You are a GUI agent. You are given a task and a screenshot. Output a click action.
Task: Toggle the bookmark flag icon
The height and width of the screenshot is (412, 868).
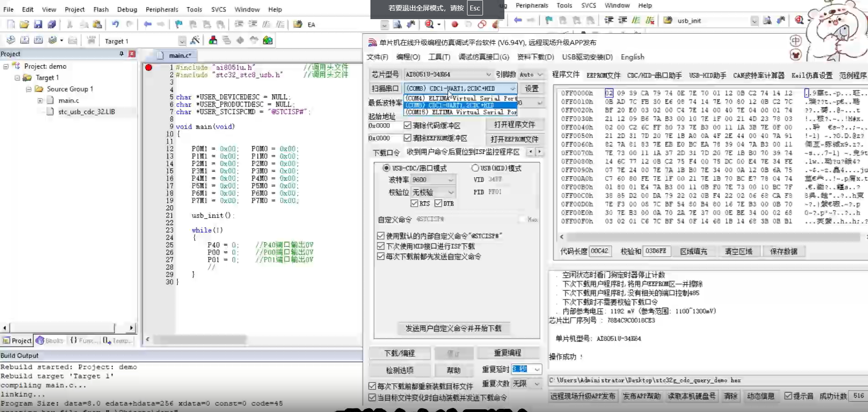pos(179,24)
